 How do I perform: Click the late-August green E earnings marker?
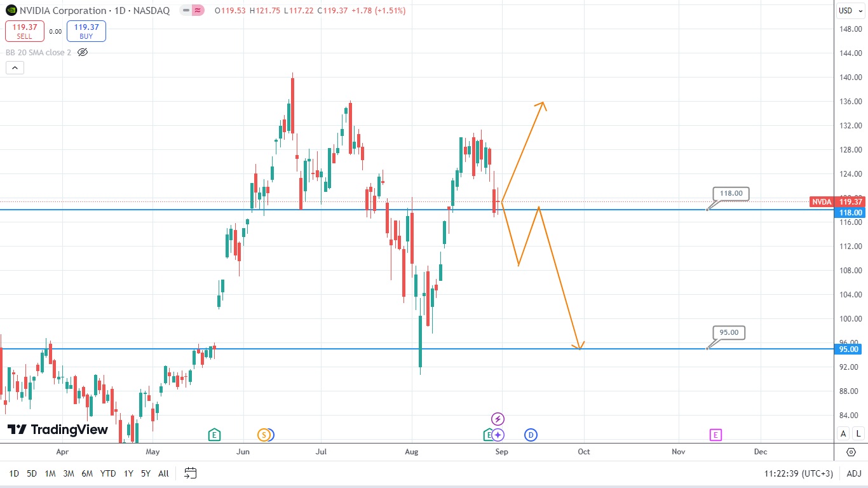click(x=487, y=435)
